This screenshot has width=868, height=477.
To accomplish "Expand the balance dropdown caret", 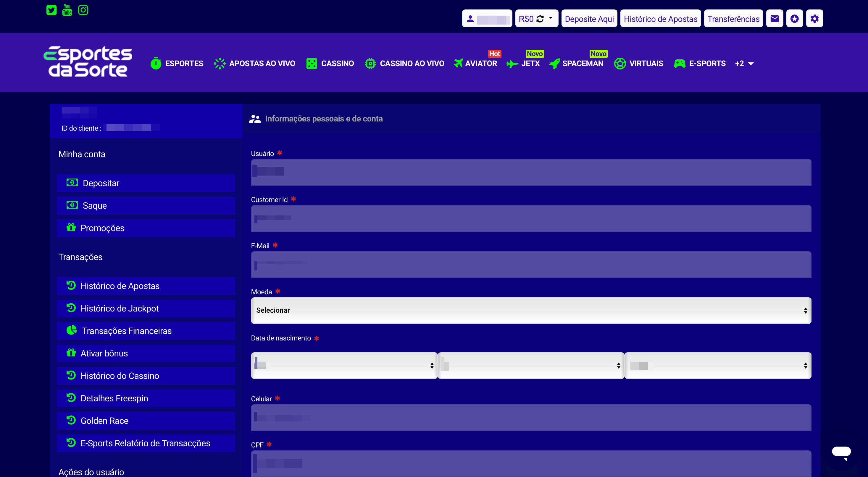I will pyautogui.click(x=551, y=18).
